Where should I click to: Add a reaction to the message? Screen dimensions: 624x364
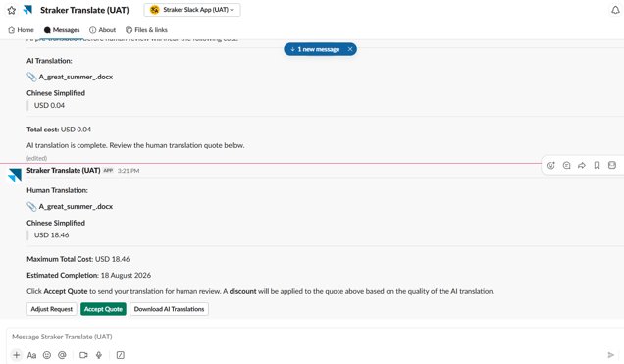coord(551,165)
